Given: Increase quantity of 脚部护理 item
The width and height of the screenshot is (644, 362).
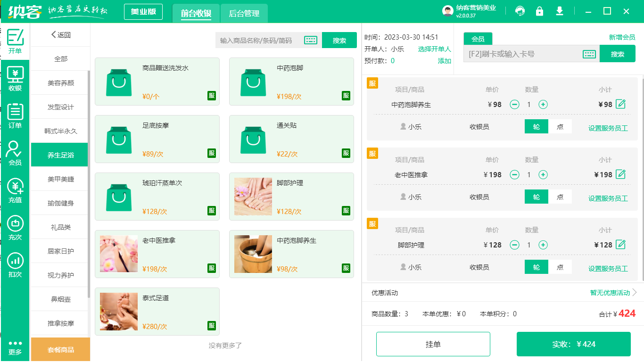Looking at the screenshot, I should pyautogui.click(x=543, y=245).
